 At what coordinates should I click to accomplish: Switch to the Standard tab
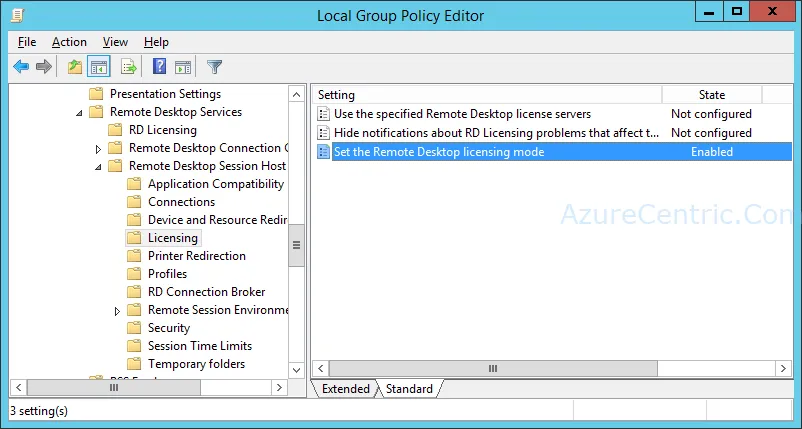click(409, 389)
